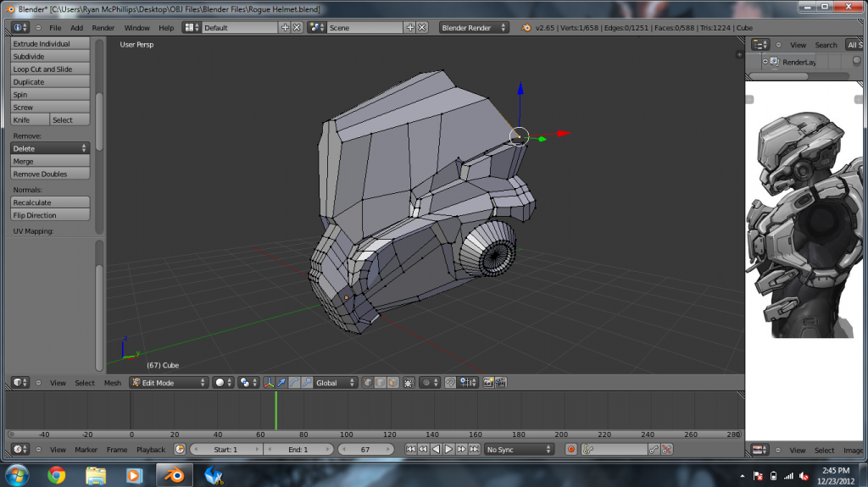Switch to edge select mode
The width and height of the screenshot is (868, 487).
point(381,383)
